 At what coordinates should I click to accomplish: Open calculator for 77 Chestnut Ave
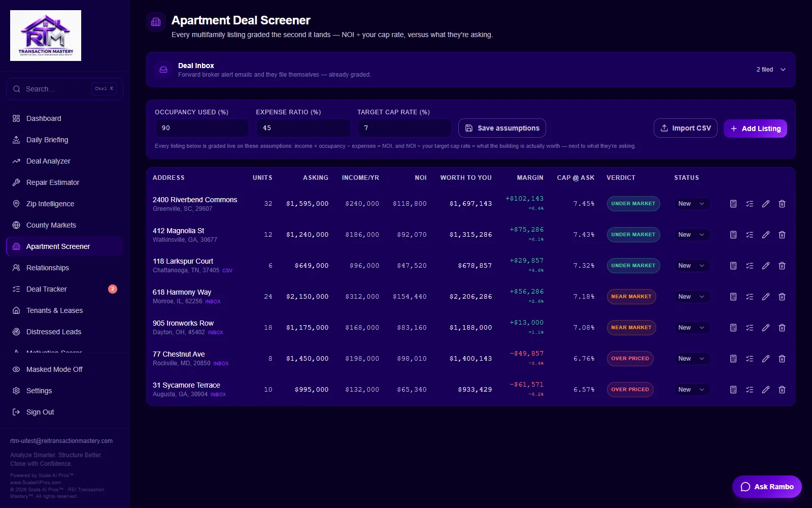733,359
